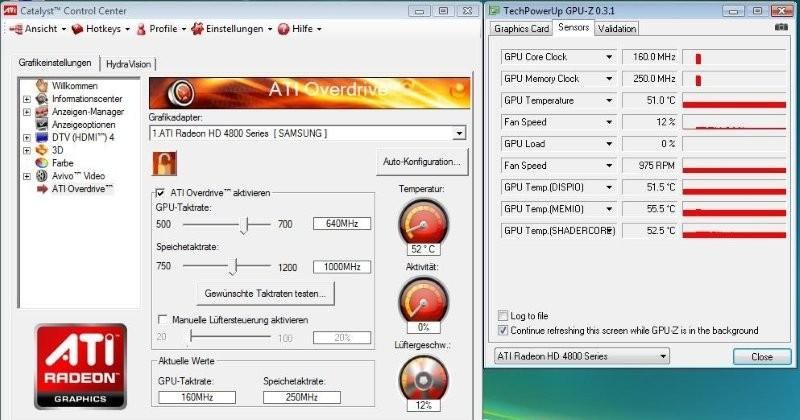Click Gewünschte Taktraten testen button
The image size is (800, 420).
tap(265, 293)
